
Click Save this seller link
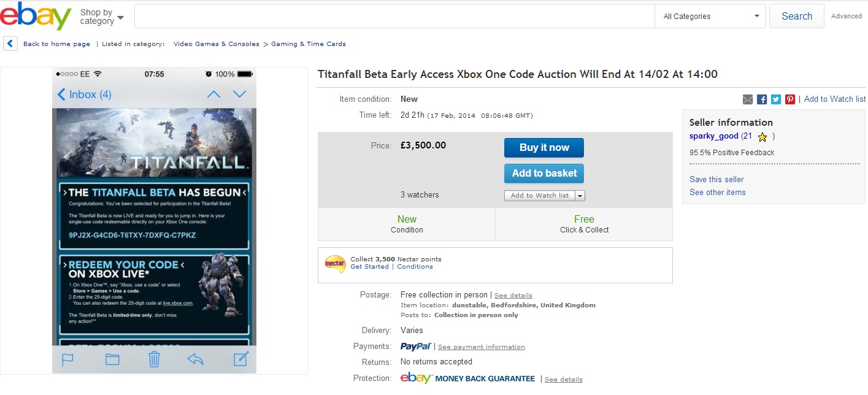coord(716,180)
